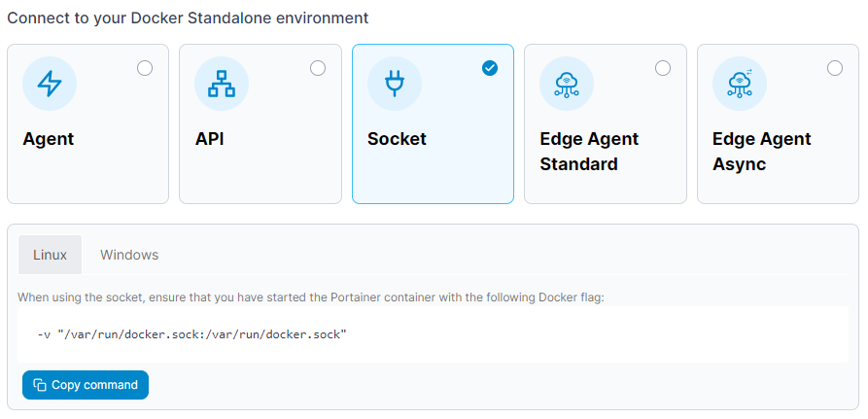Select the "Edge Agent Async" card title
Image resolution: width=868 pixels, height=419 pixels.
(761, 152)
